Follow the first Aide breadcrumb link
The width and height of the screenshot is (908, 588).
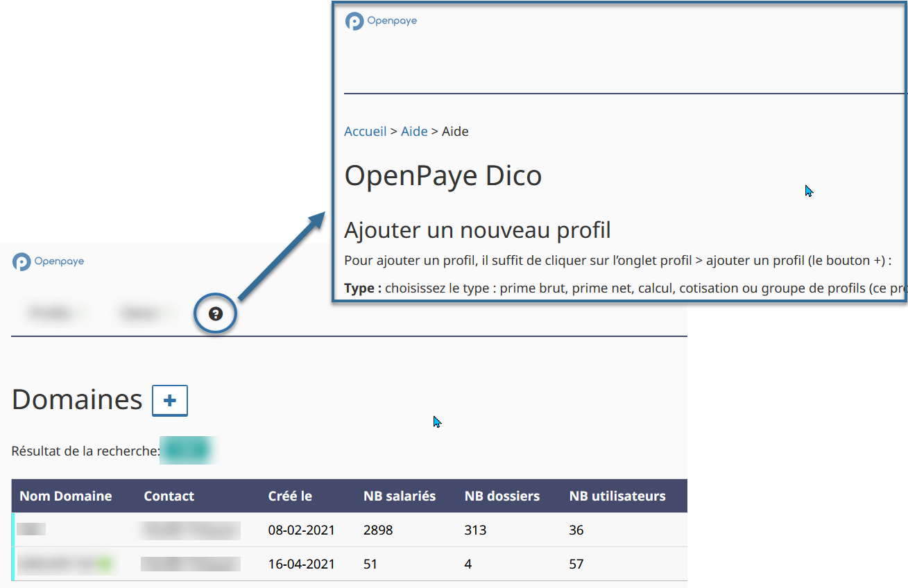(414, 131)
